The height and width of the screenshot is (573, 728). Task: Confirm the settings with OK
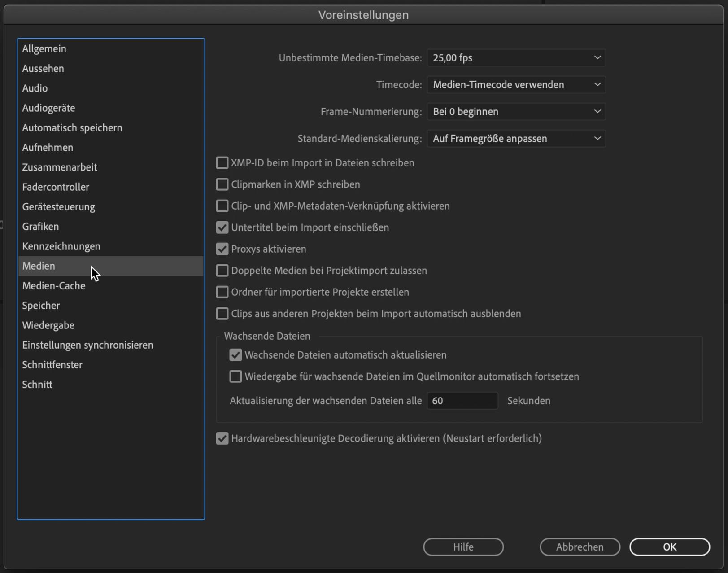(669, 547)
